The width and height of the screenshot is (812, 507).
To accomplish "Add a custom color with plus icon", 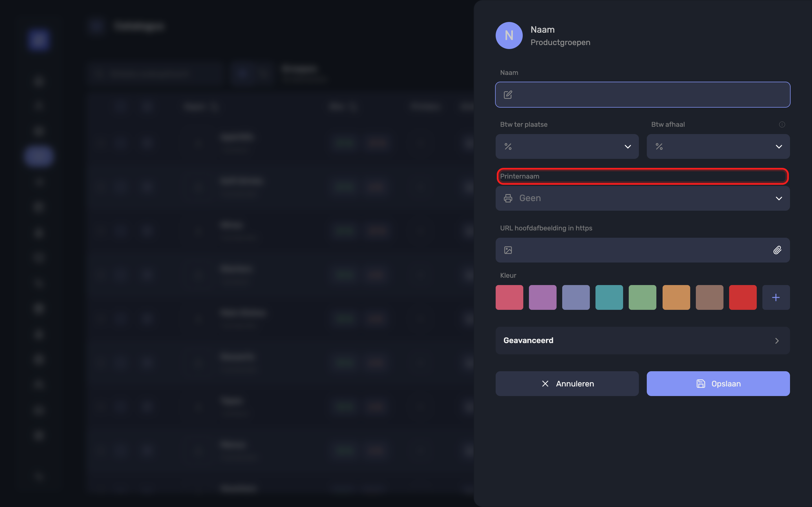I will pyautogui.click(x=776, y=297).
